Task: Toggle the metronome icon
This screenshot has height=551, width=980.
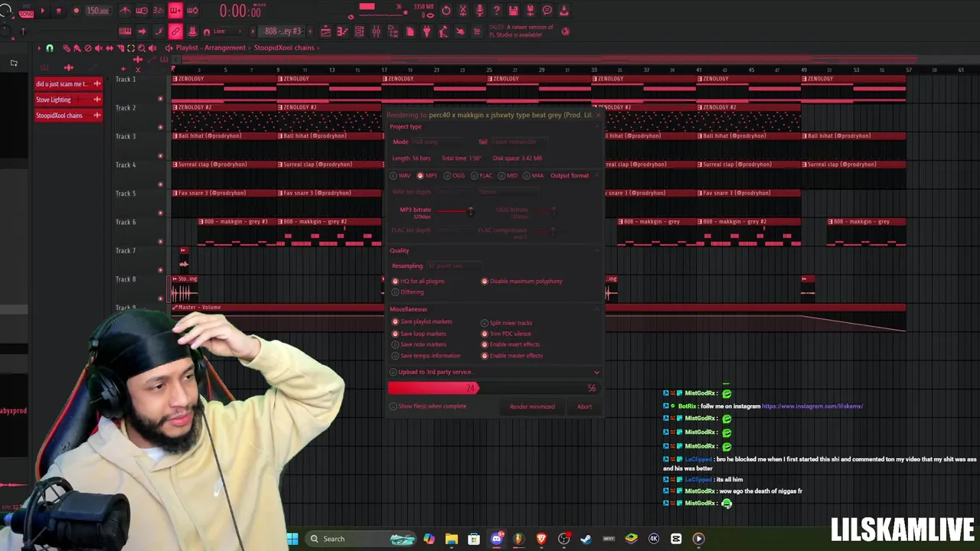Action: (125, 11)
